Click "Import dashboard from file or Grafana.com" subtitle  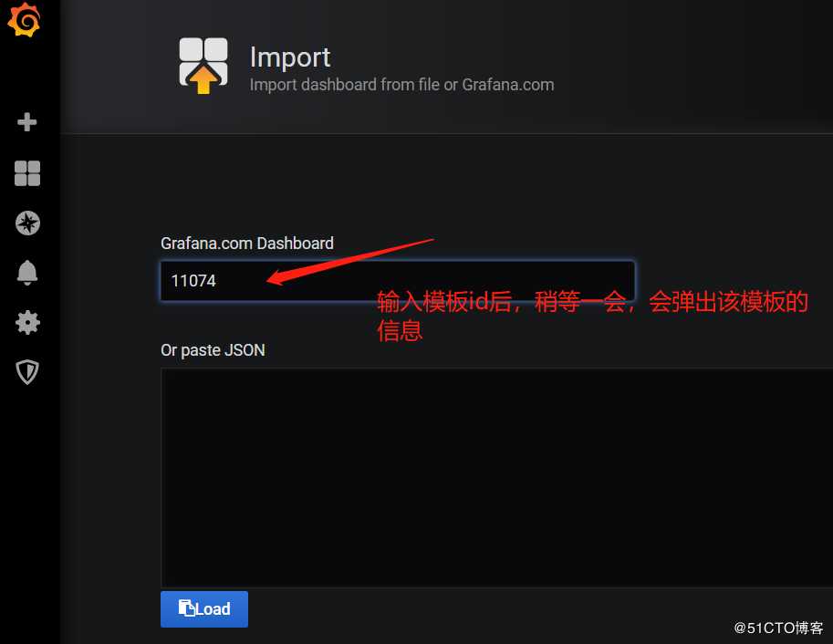pyautogui.click(x=401, y=85)
